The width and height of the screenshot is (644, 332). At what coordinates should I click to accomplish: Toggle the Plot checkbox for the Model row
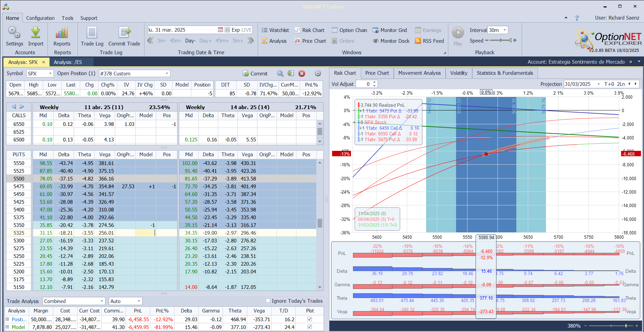point(310,327)
